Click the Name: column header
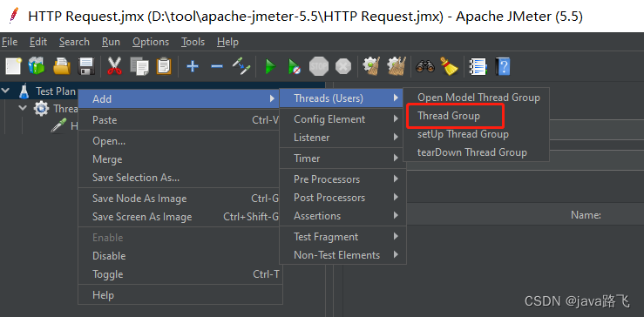 (x=586, y=215)
